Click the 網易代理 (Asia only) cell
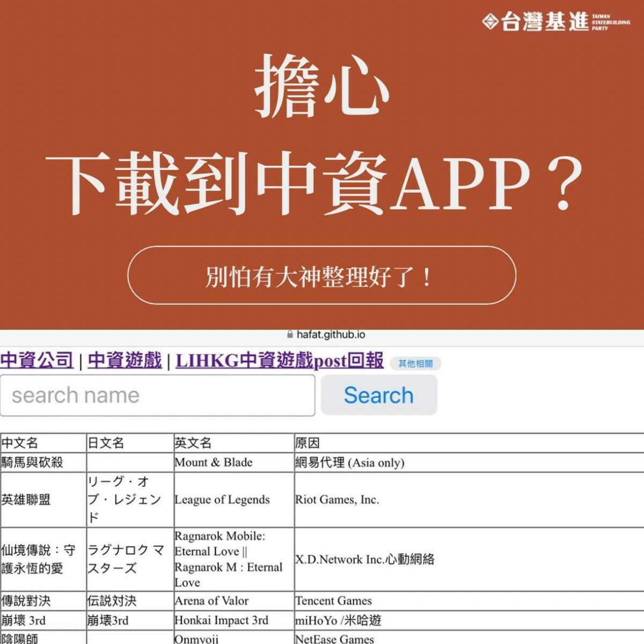 coord(469,463)
